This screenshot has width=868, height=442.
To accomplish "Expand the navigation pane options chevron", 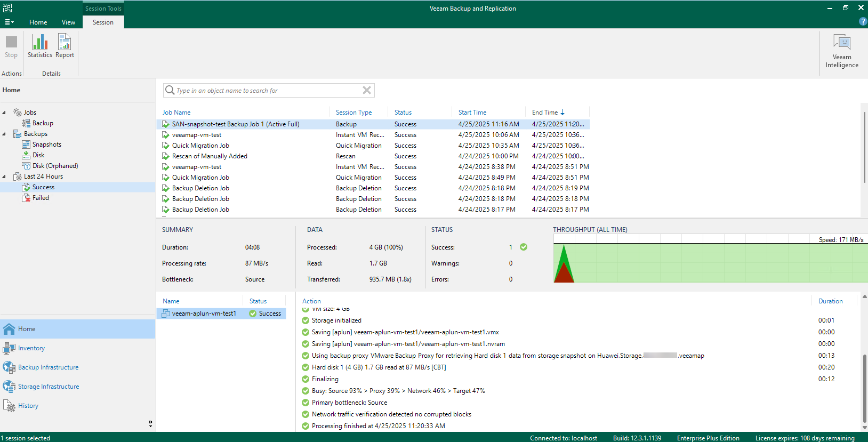I will pos(150,424).
